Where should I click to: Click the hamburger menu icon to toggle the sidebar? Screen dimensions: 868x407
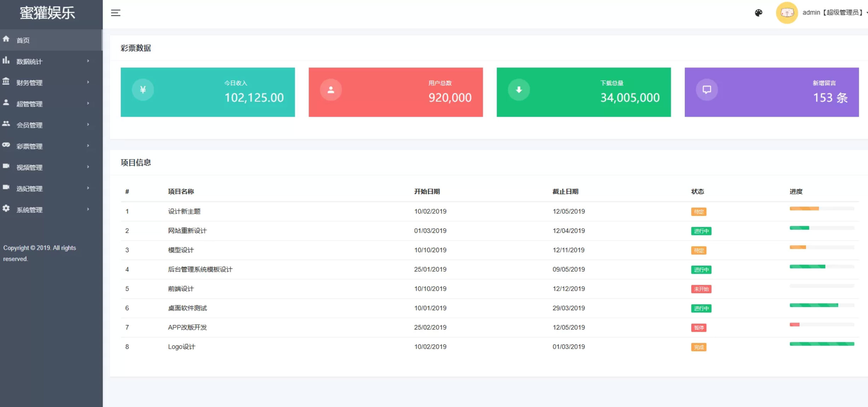coord(116,13)
